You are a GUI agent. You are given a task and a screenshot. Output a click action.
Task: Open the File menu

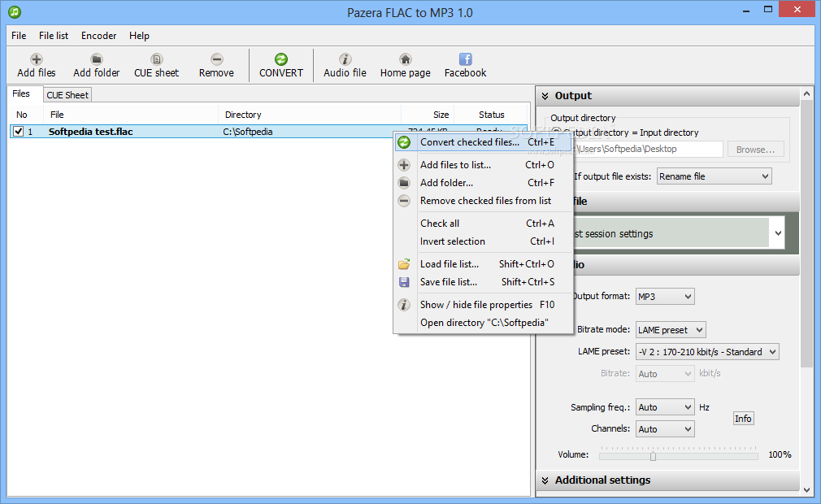(19, 36)
